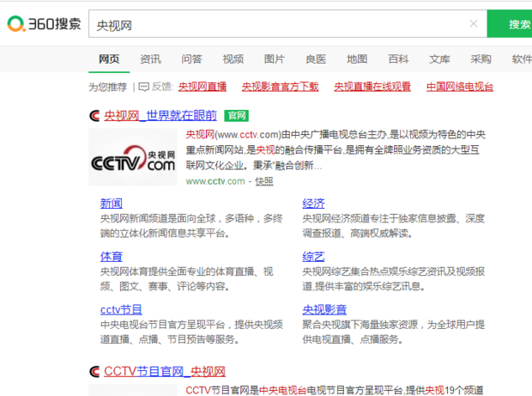Click the CCTV favicon beside 央视网_世界就在眼前
The image size is (532, 396).
coord(94,116)
